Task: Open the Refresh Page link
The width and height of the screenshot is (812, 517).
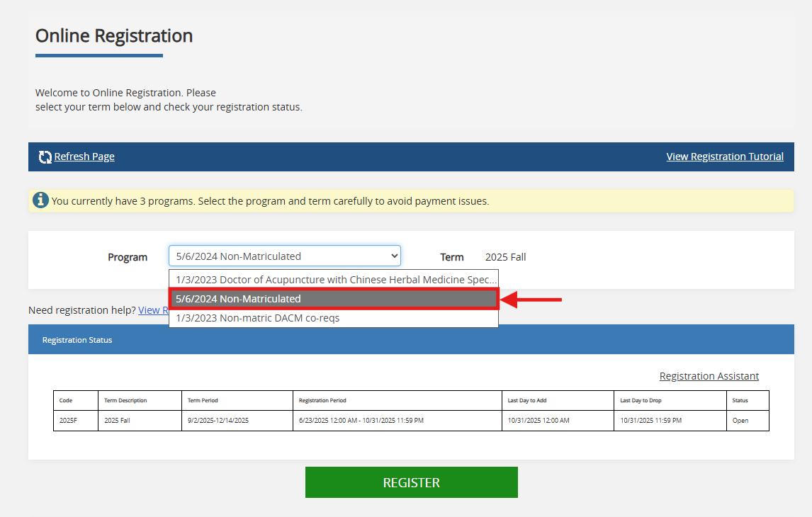Action: tap(84, 157)
